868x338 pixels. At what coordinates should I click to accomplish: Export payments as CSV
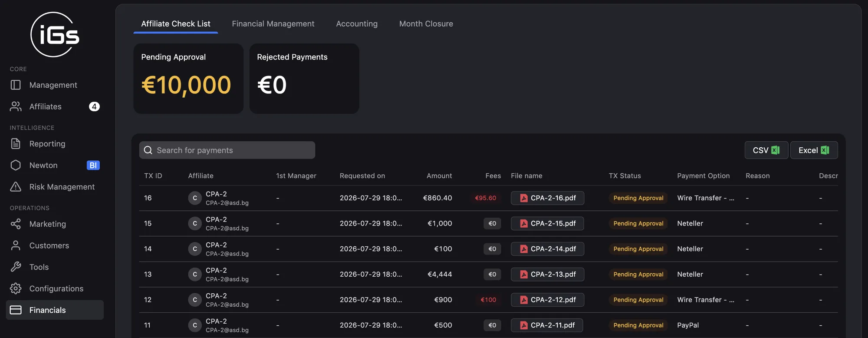766,150
